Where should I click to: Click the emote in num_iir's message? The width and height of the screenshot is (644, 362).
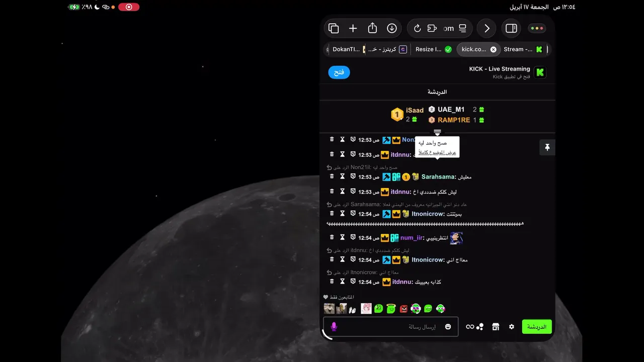pyautogui.click(x=456, y=238)
